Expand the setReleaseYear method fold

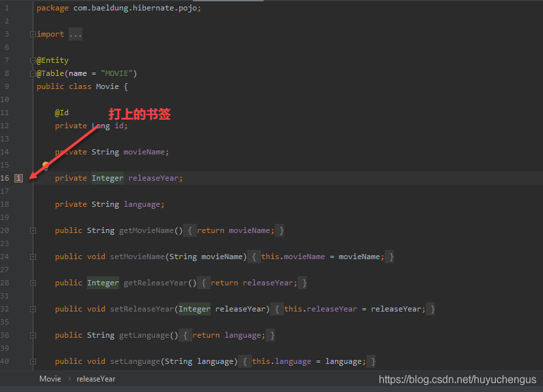pyautogui.click(x=33, y=310)
